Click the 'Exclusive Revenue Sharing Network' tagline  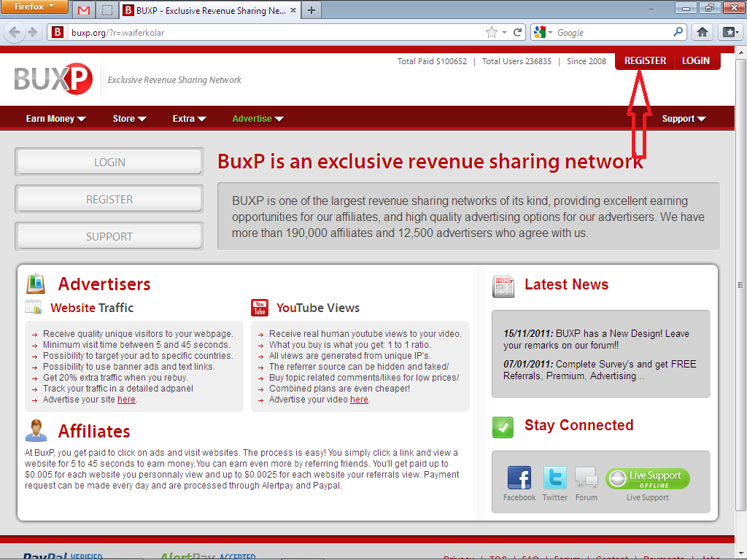point(174,80)
